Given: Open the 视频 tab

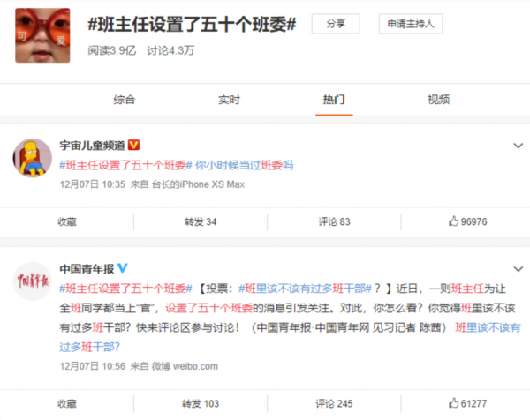Looking at the screenshot, I should 439,100.
